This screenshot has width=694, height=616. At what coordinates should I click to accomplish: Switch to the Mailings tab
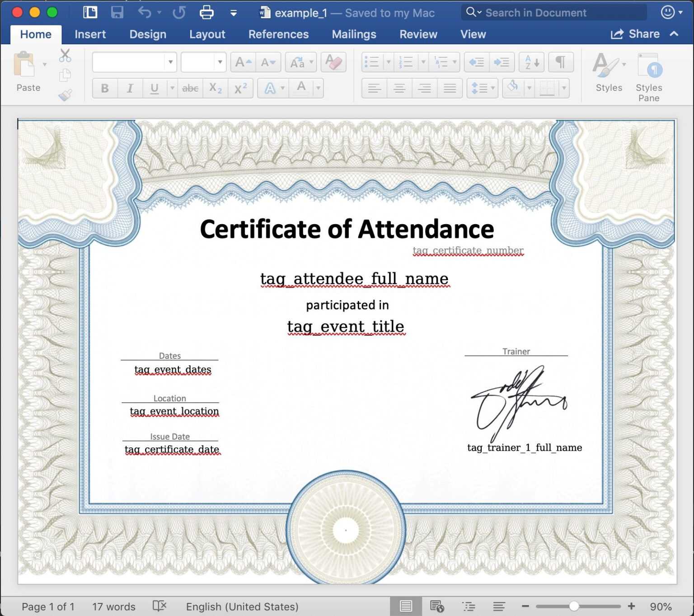[x=354, y=34]
